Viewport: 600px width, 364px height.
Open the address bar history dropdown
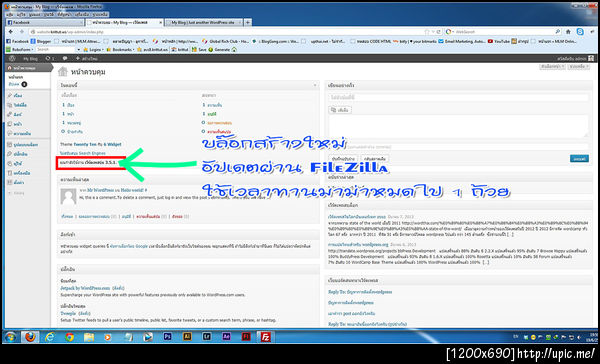point(433,32)
